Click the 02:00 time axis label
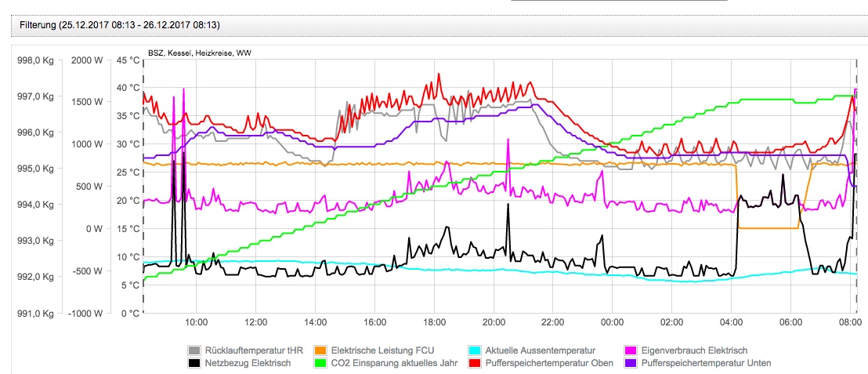Viewport: 868px width, 374px height. [x=671, y=322]
